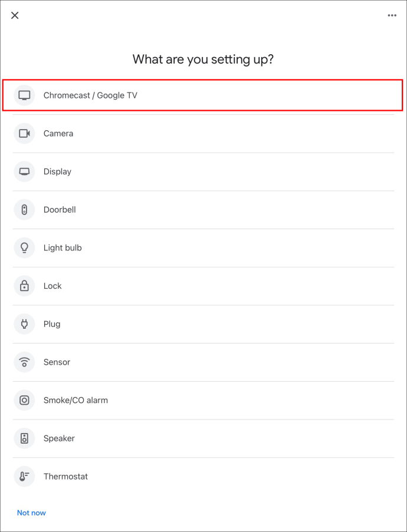
Task: Close the setup screen with X
Action: coord(15,15)
